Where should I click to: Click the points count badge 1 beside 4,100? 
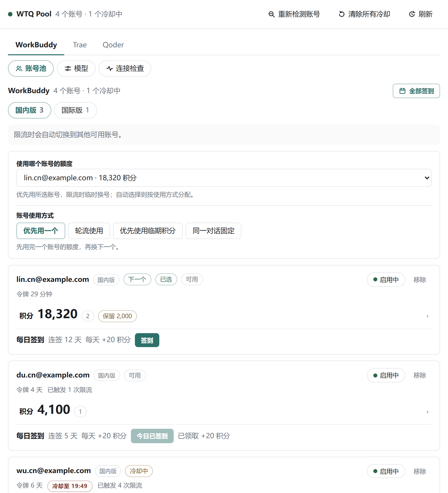point(80,412)
